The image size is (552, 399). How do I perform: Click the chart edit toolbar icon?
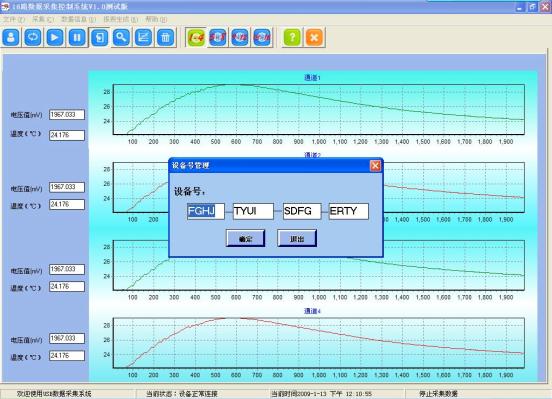tap(144, 37)
